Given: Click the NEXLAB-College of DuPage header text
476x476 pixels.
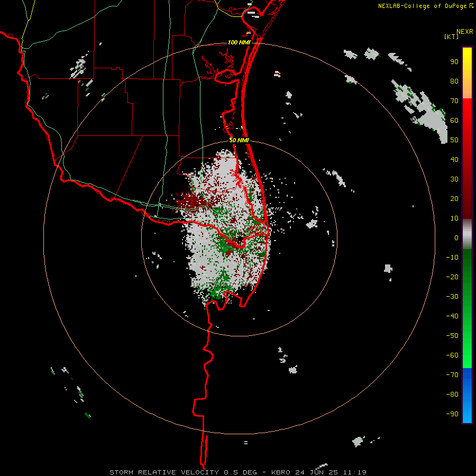Looking at the screenshot, I should 422,6.
